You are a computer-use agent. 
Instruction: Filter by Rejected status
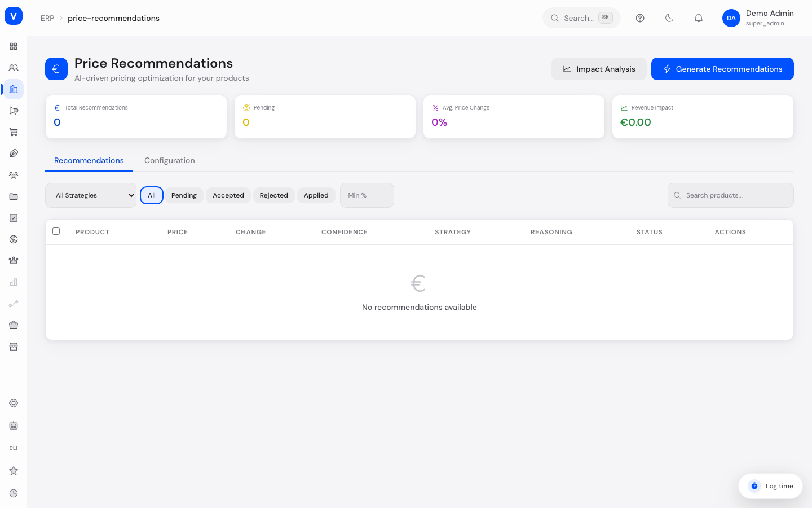(274, 195)
